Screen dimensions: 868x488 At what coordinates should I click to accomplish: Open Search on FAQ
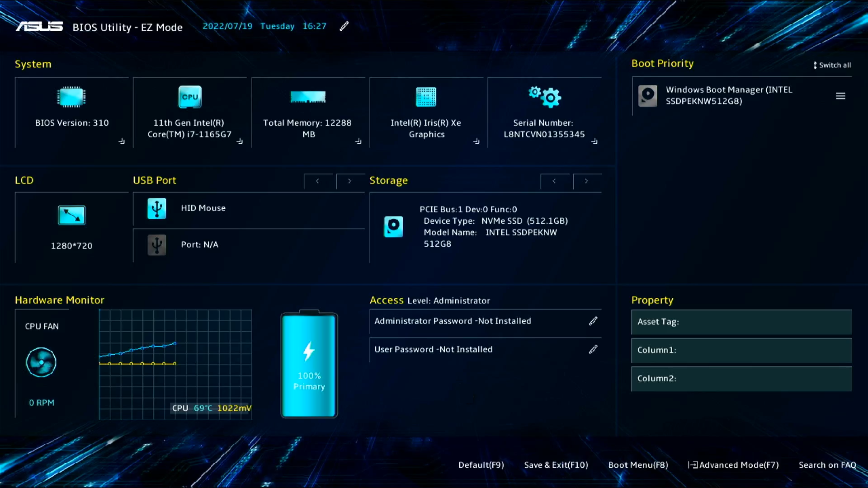[x=827, y=465]
